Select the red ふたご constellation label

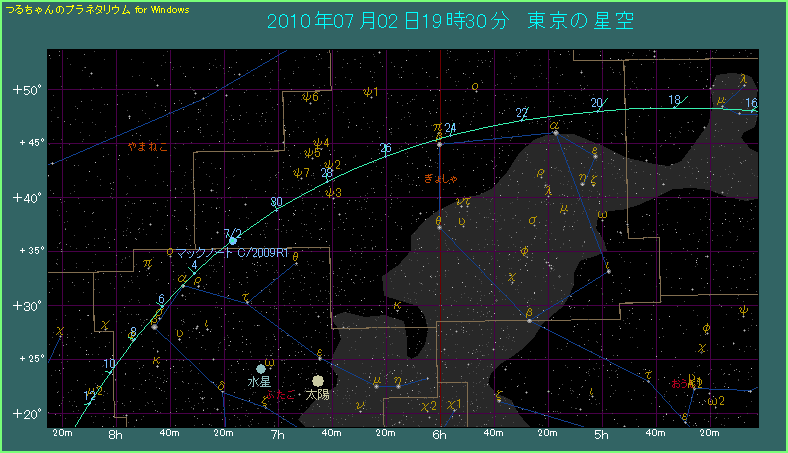(279, 397)
